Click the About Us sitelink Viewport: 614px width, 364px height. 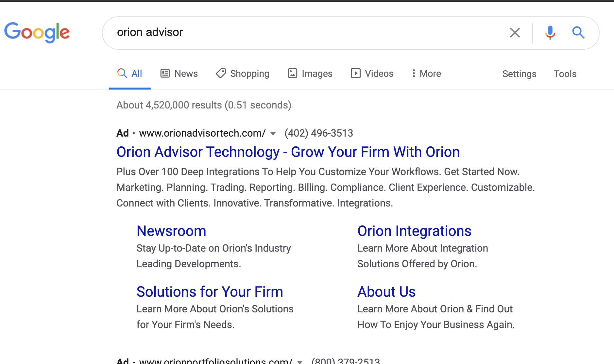386,291
